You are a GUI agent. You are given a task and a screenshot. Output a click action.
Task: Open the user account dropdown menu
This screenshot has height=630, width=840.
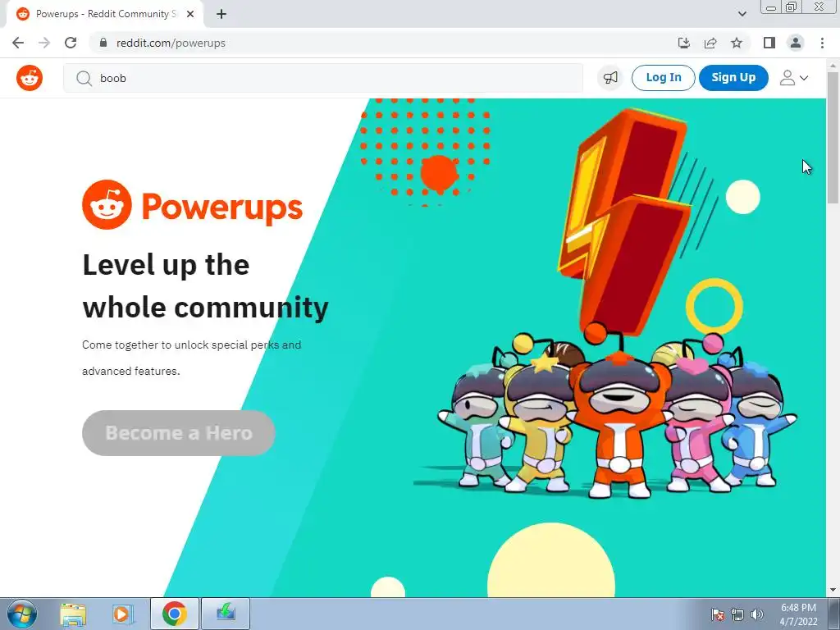tap(793, 78)
